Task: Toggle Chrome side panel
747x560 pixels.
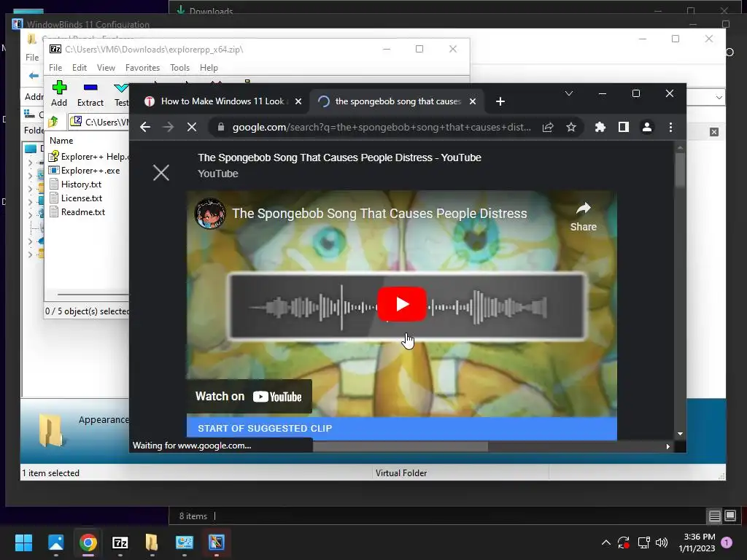Action: [x=624, y=127]
